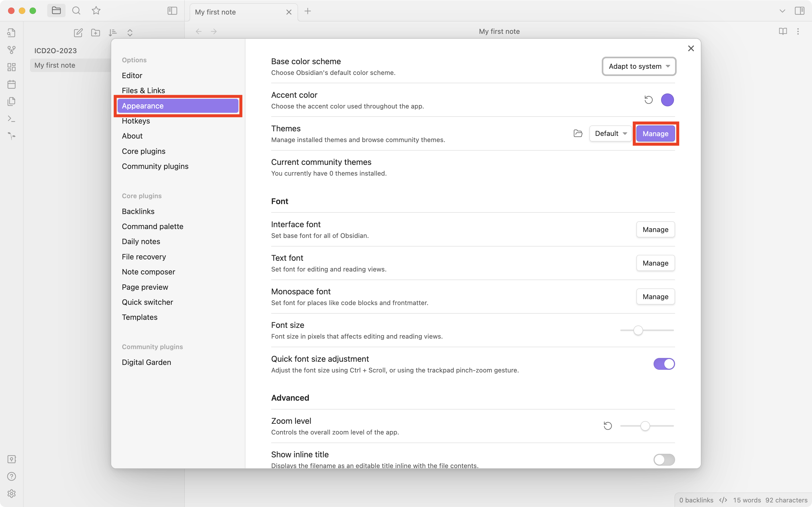
Task: Open canvas ribbon icon
Action: pos(12,67)
